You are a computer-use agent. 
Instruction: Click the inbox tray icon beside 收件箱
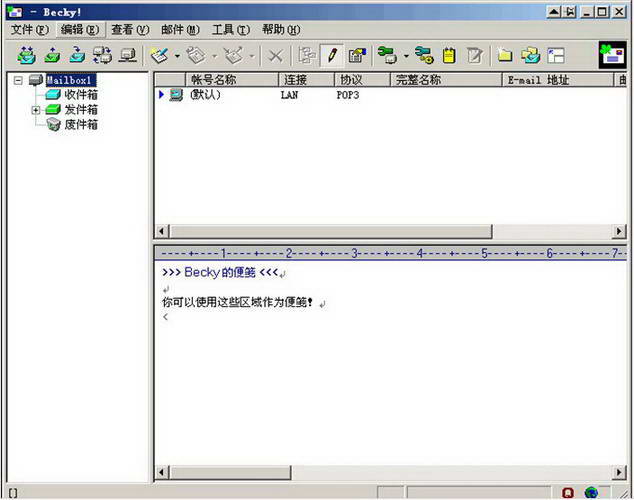point(53,95)
